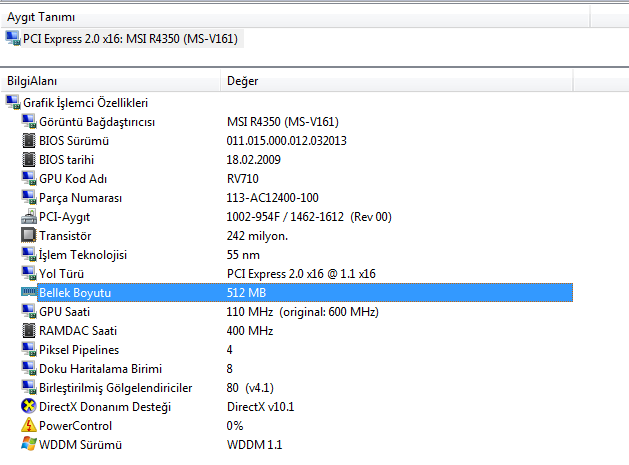
Task: Select the WDDM Sürümü label
Action: coord(80,445)
